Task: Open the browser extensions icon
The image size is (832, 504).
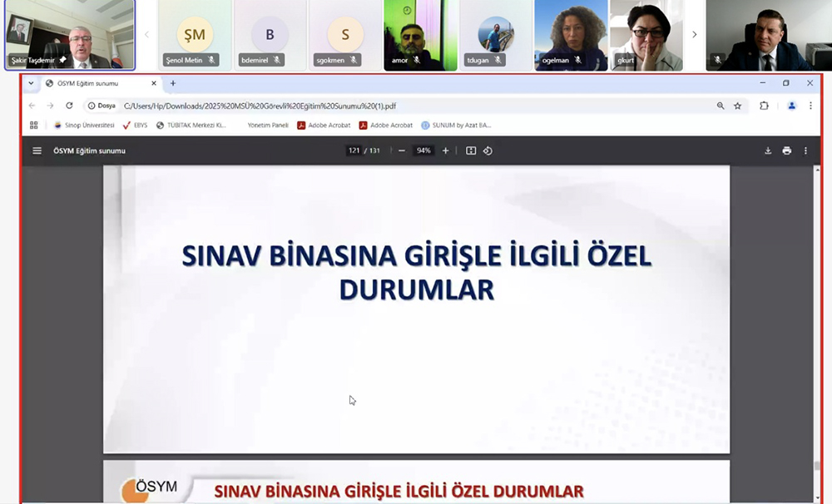Action: [x=764, y=106]
